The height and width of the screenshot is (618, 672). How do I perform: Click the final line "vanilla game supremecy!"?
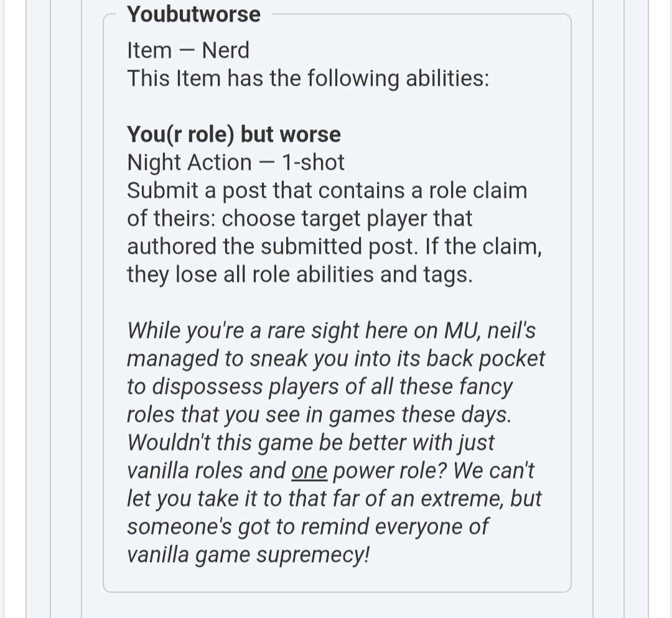click(x=248, y=555)
